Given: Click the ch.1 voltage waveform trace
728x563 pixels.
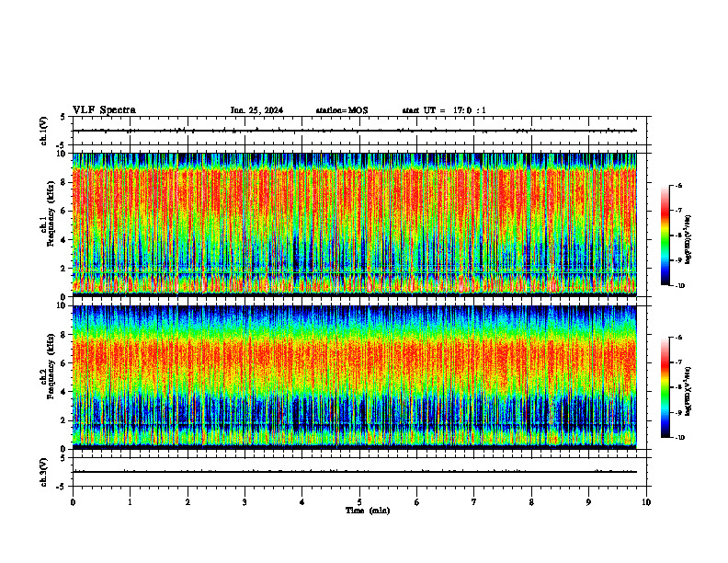Looking at the screenshot, I should coord(355,131).
